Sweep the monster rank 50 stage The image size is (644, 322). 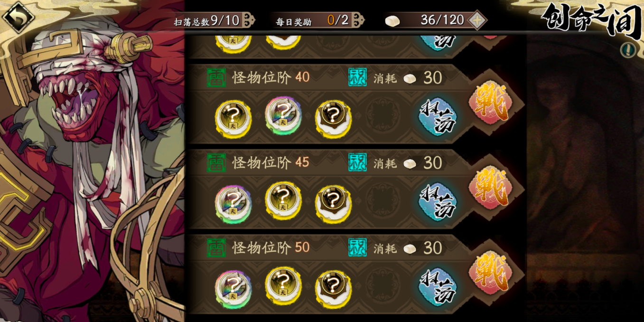tap(438, 287)
